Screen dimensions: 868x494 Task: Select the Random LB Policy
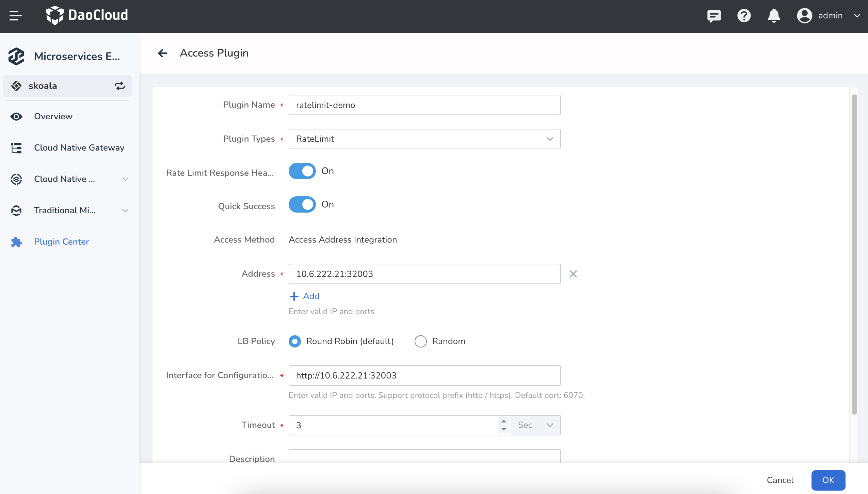(420, 341)
